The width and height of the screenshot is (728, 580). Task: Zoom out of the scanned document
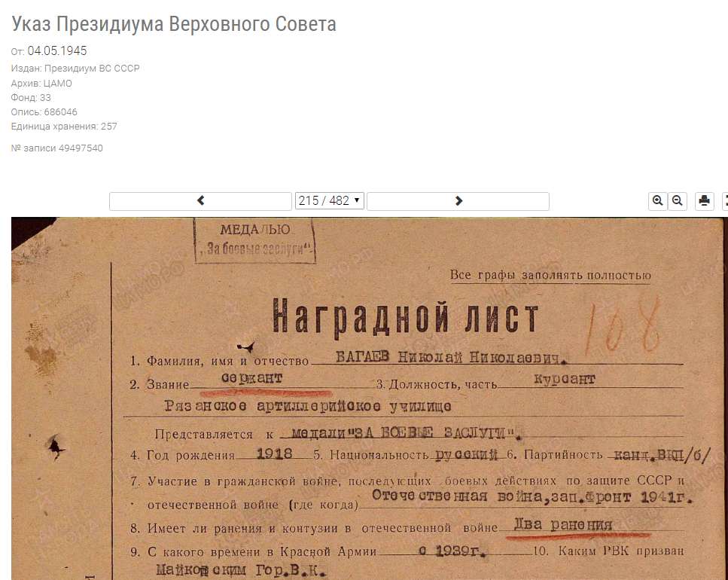coord(678,200)
